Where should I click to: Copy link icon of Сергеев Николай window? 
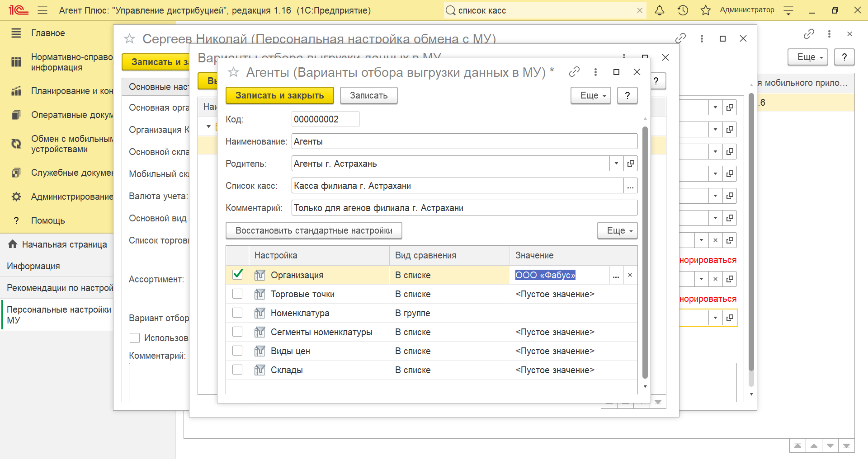tap(680, 38)
